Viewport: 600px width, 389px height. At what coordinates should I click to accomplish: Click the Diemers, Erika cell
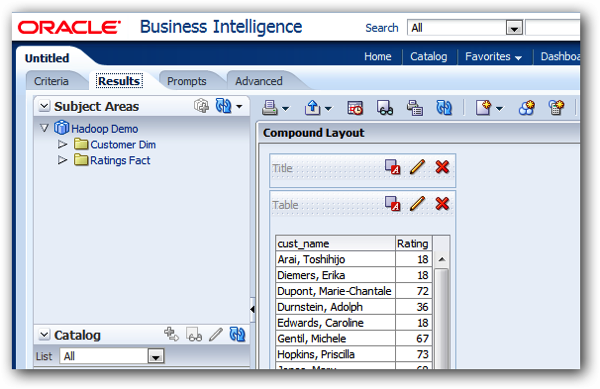(x=336, y=275)
